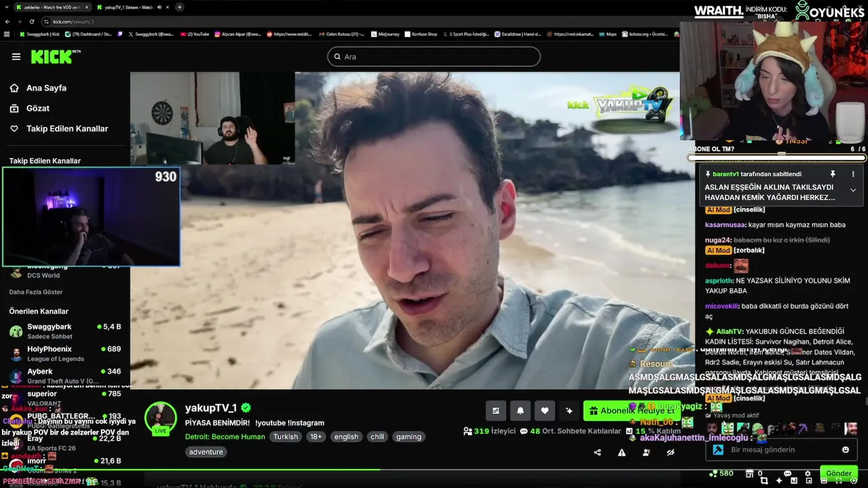Screen dimensions: 868x488
Task: Toggle the heart follow button
Action: (545, 411)
